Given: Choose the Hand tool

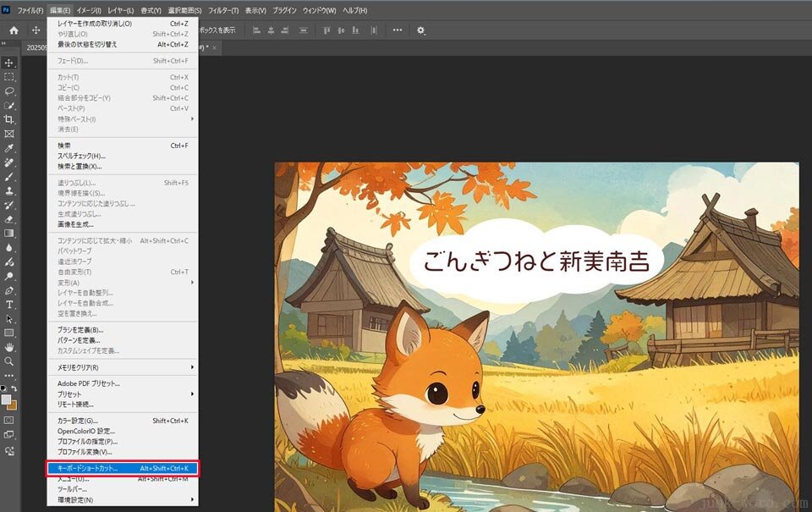Looking at the screenshot, I should click(9, 347).
